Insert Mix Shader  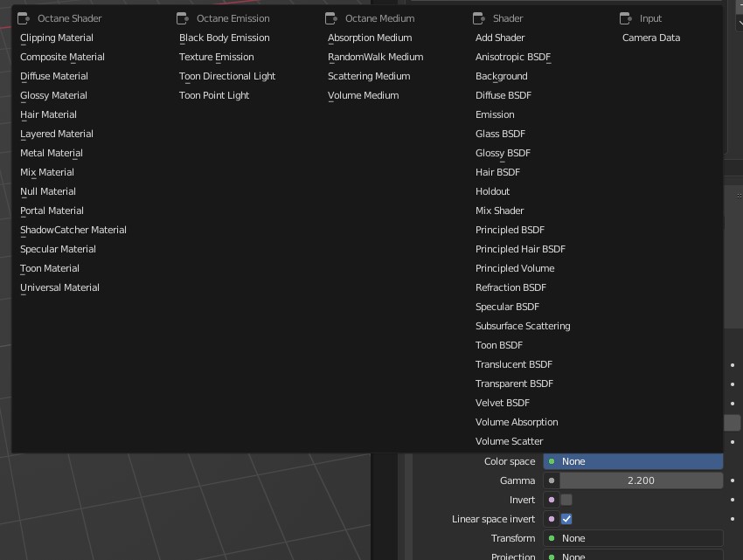point(499,211)
